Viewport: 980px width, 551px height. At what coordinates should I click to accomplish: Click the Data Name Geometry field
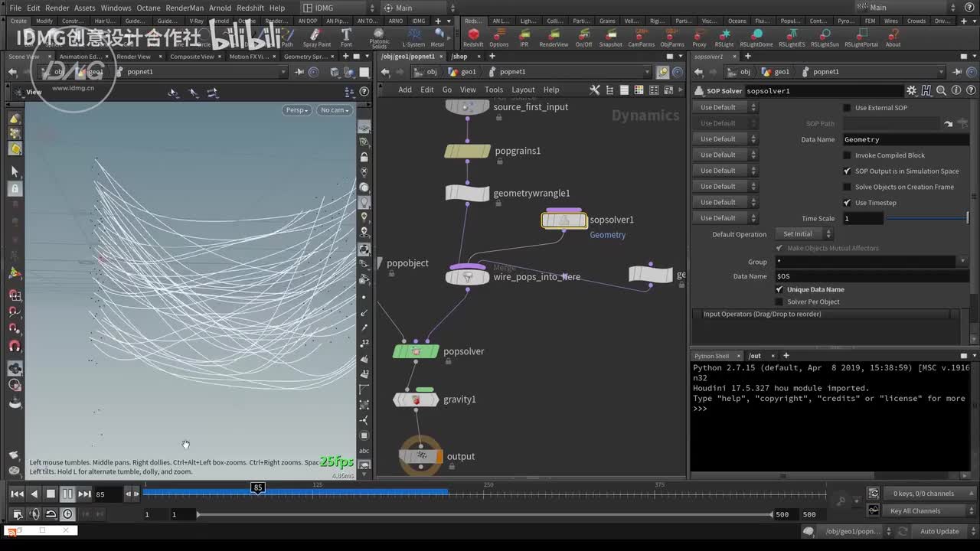pos(906,139)
